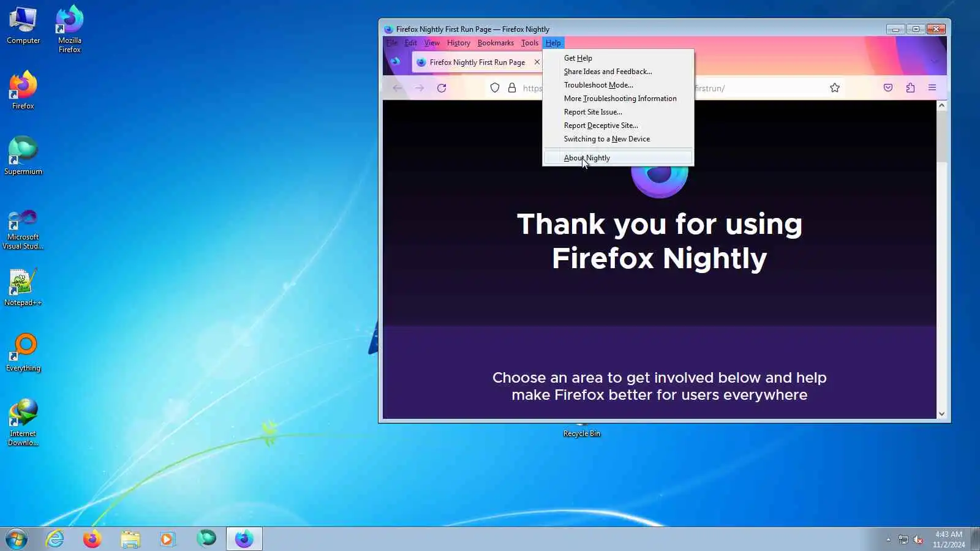Select the Everything desktop shortcut

click(23, 353)
